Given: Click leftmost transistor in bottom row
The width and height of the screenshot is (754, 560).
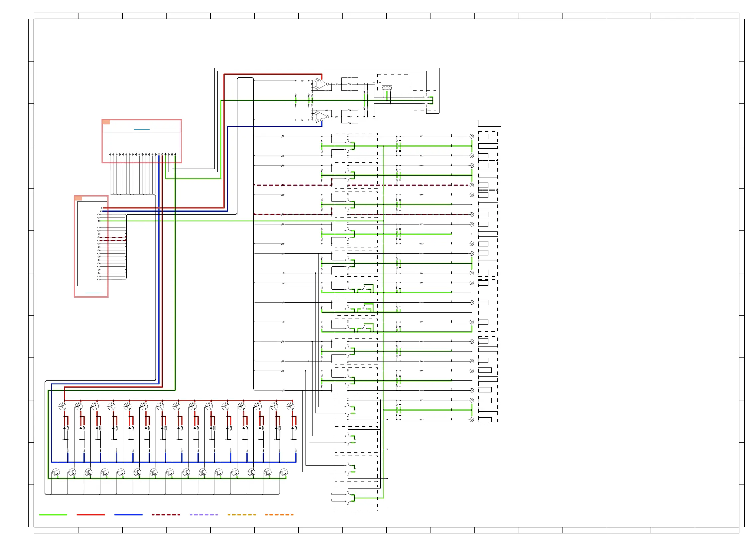Looking at the screenshot, I should 56,472.
